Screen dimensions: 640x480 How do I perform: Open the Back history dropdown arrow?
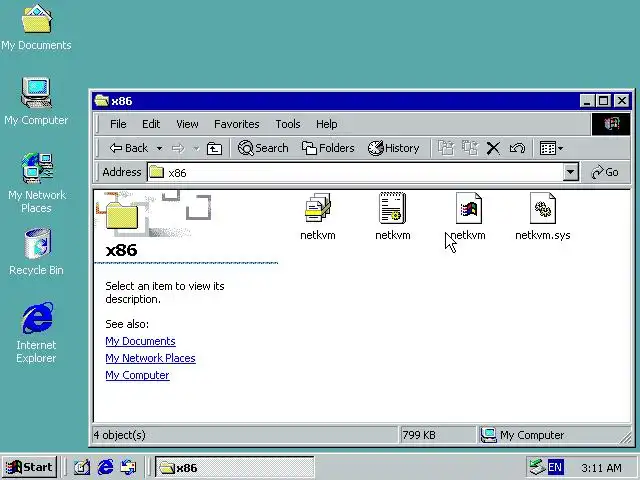pyautogui.click(x=160, y=148)
